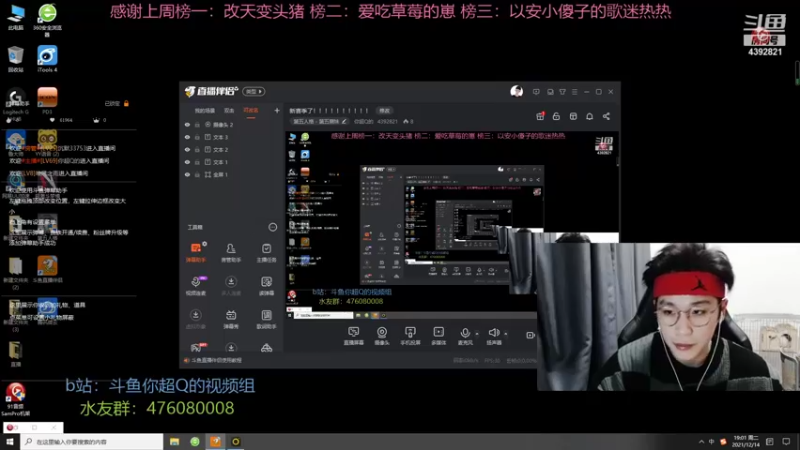Open the 歌词助手 tool
This screenshot has width=800, height=450.
coord(266,319)
